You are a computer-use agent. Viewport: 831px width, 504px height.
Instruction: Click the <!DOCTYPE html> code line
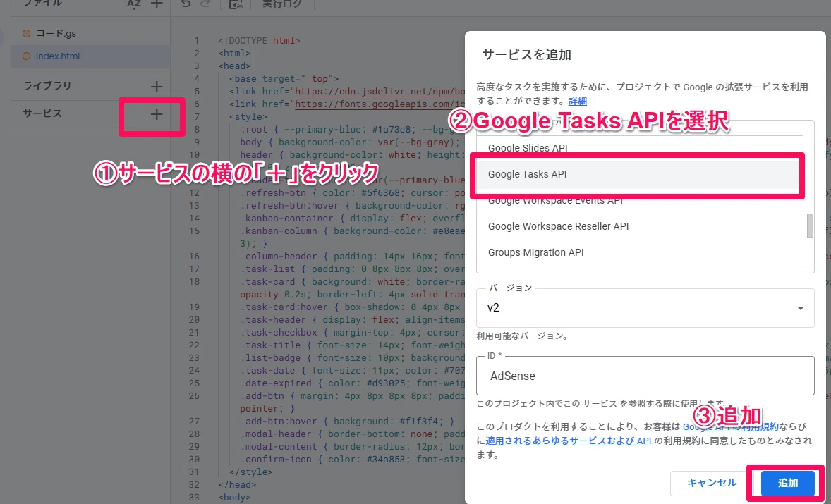259,40
